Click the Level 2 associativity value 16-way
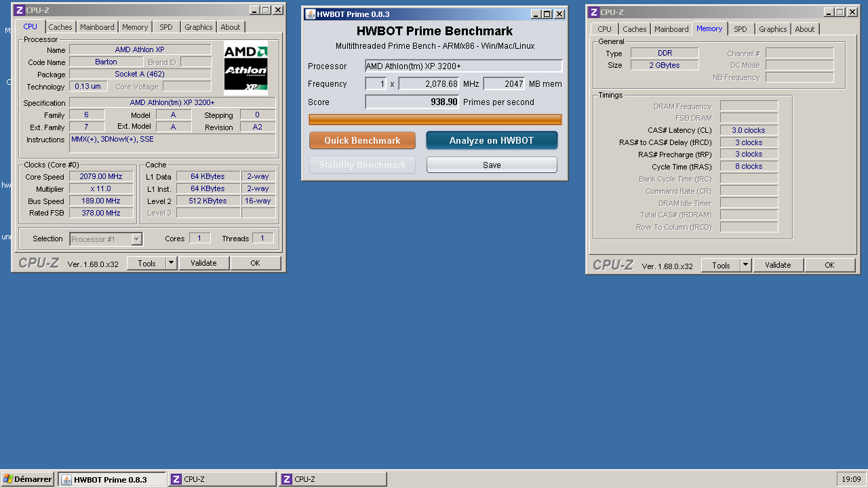The width and height of the screenshot is (868, 488). 258,201
